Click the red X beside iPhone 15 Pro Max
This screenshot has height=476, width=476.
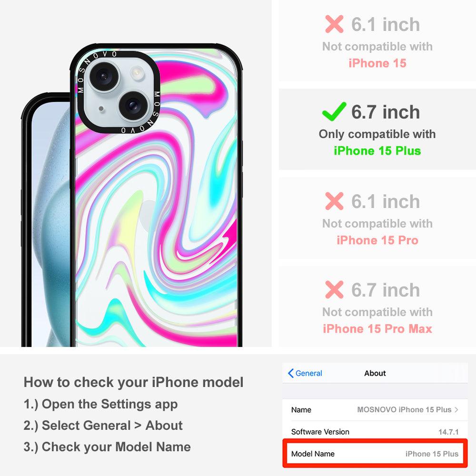(x=334, y=289)
